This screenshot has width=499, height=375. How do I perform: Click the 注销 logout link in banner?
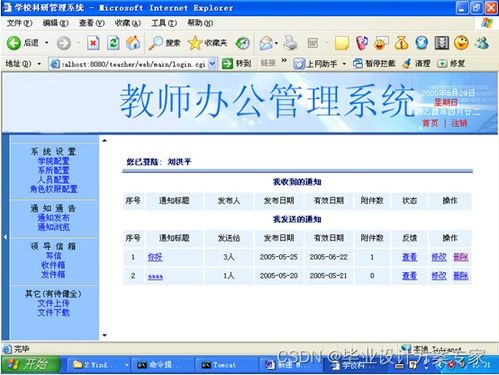click(459, 123)
